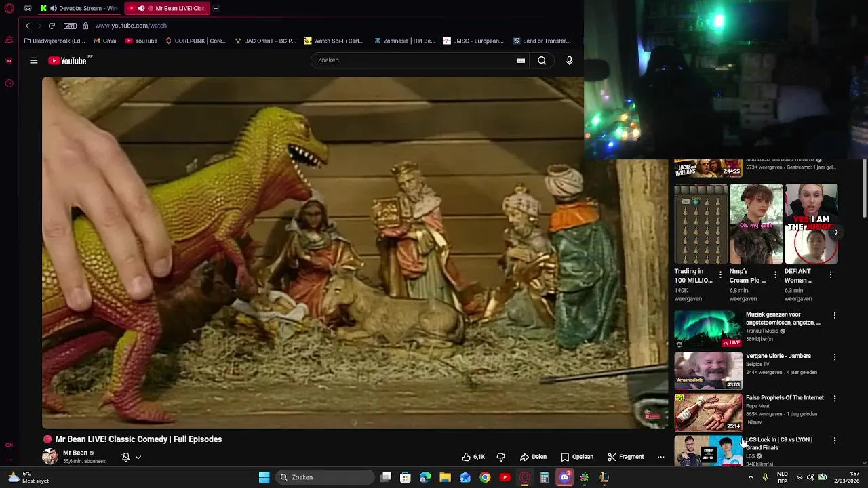Like the video showing 6,1K likes

tap(473, 457)
